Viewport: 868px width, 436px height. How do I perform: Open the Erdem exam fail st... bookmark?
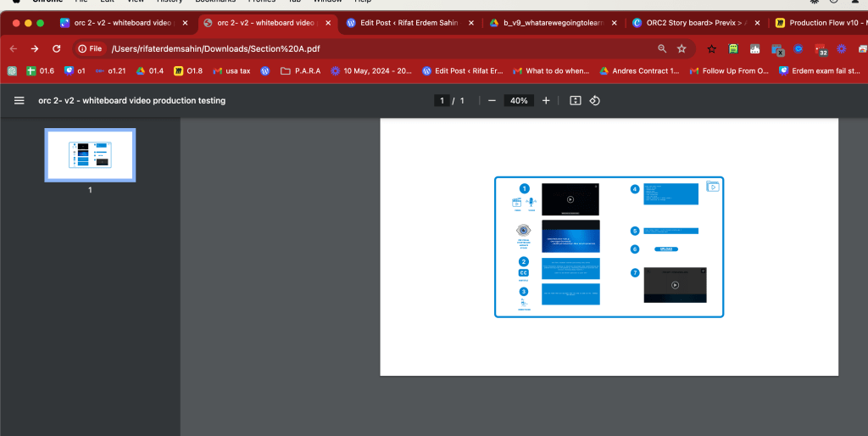point(820,71)
